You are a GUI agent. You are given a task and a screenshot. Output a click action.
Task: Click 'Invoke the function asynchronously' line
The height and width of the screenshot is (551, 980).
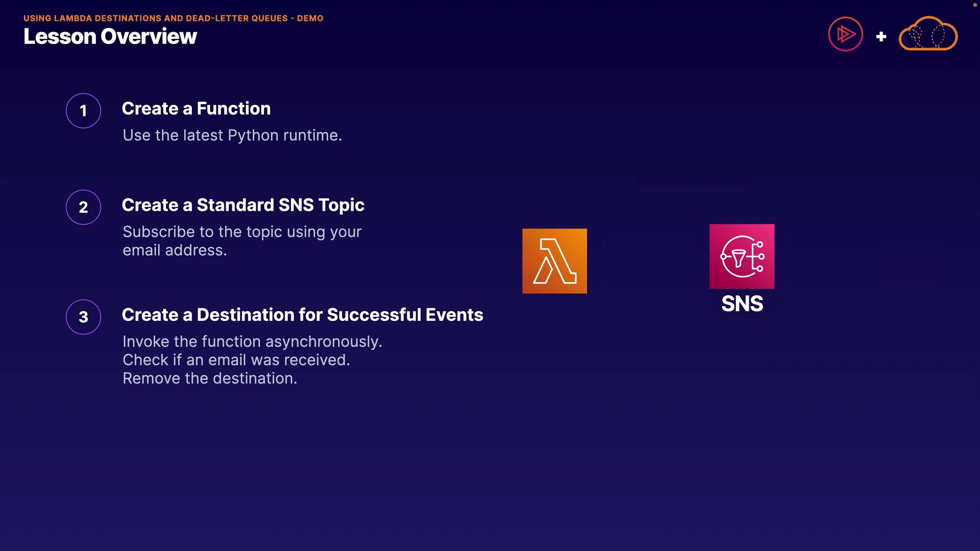point(252,341)
